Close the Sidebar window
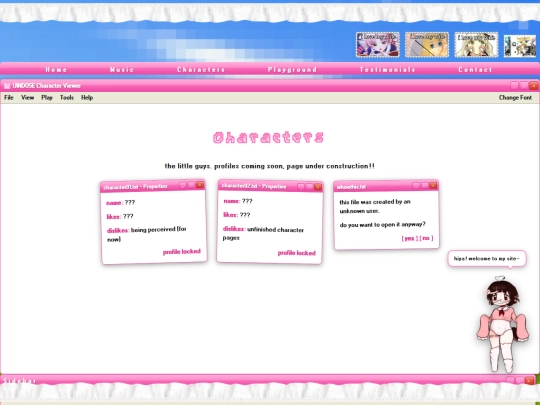 click(x=530, y=380)
